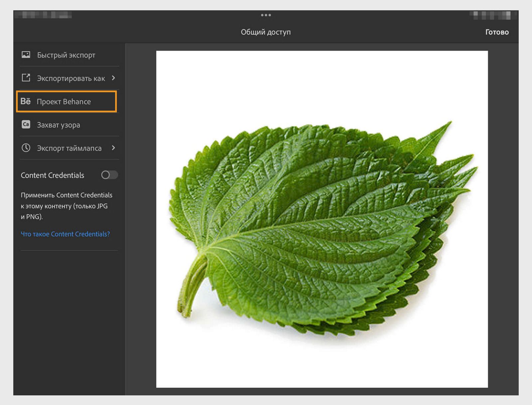
Task: Click the Export as share icon
Action: coord(26,78)
